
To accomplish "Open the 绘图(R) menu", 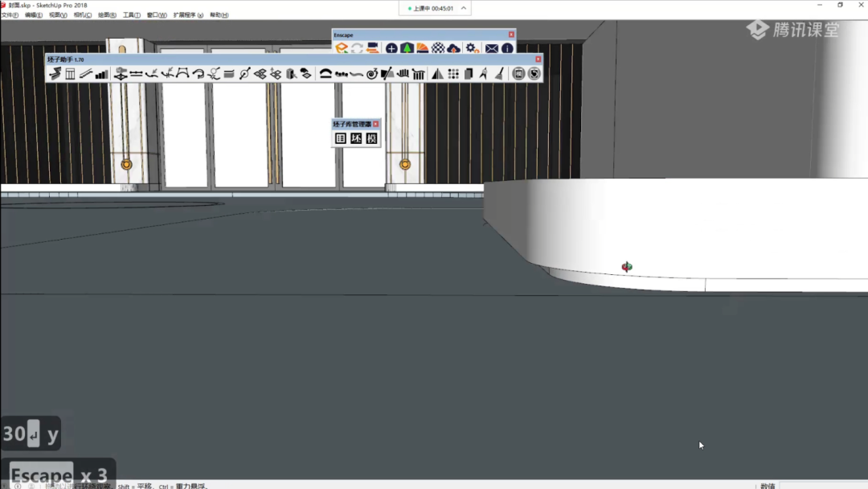I will 107,15.
